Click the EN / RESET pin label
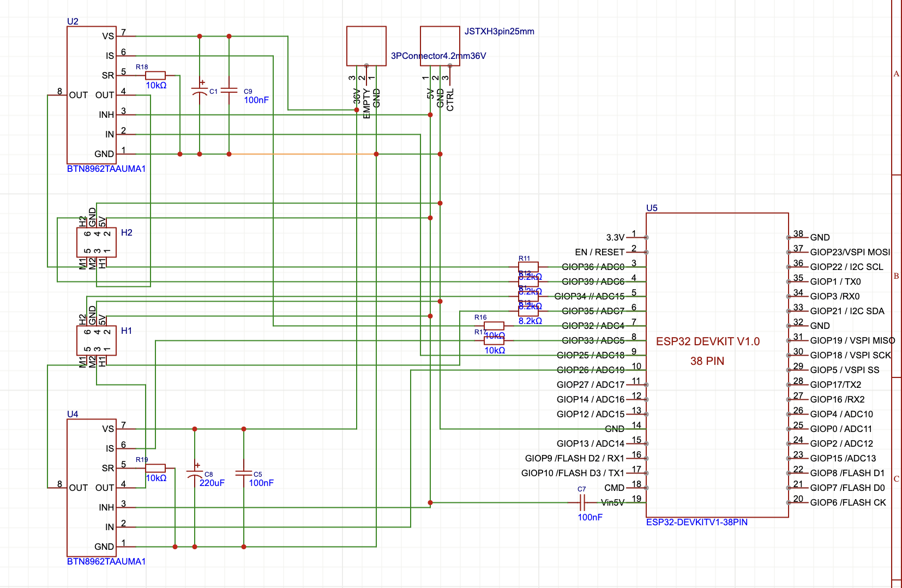Image resolution: width=902 pixels, height=588 pixels. (600, 252)
